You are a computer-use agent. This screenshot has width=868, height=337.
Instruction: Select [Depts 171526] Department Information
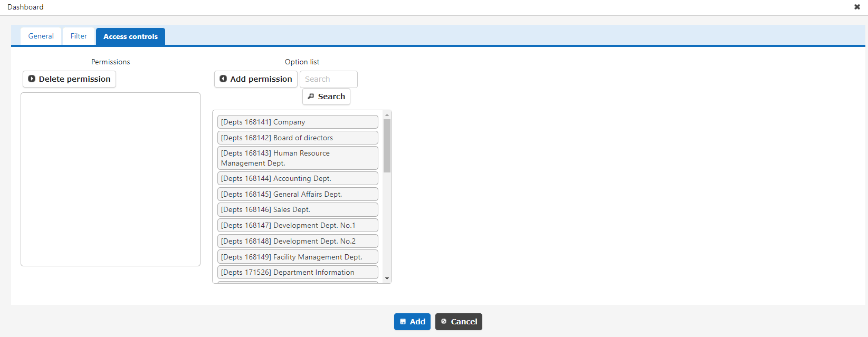tap(298, 272)
